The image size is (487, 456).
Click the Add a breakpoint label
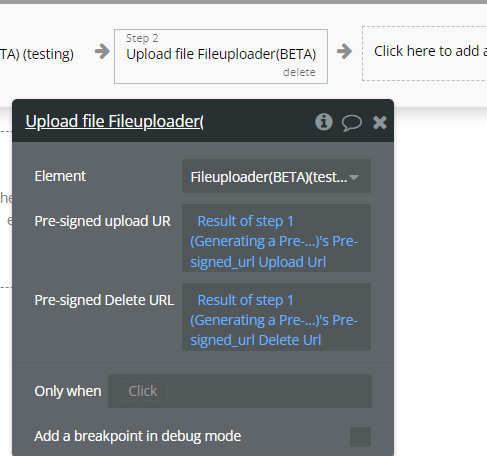[138, 436]
